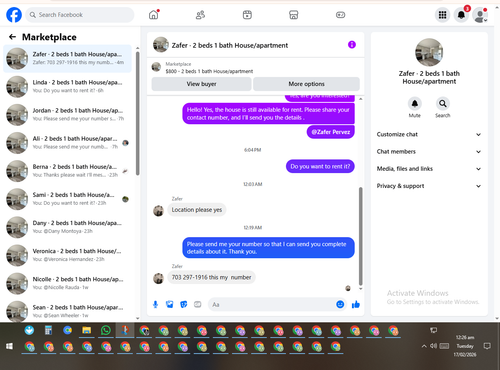Open Calculator from taskbar
This screenshot has height=370, width=500.
pos(48,330)
